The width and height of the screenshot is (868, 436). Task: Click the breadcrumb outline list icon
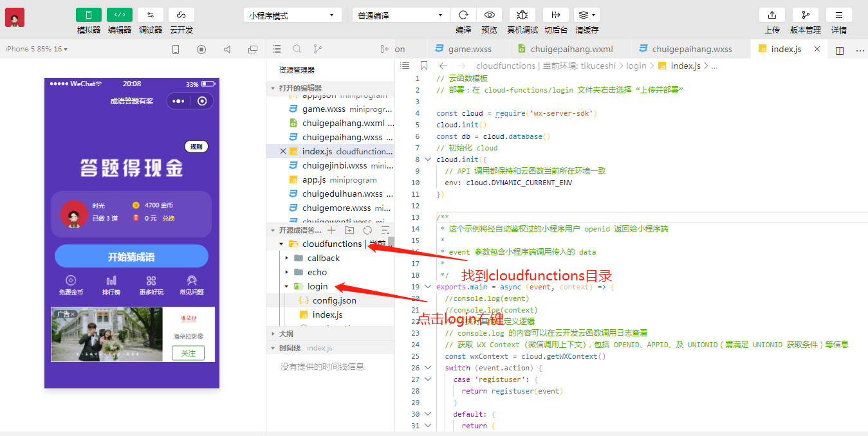(x=405, y=66)
